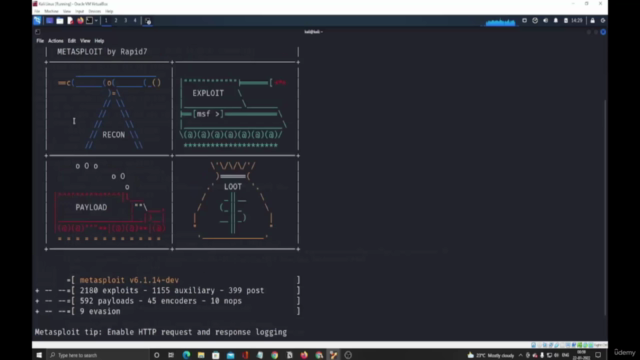640x360 pixels.
Task: Click the 'METASPLOIT by Rapid7' banner text
Action: (102, 52)
